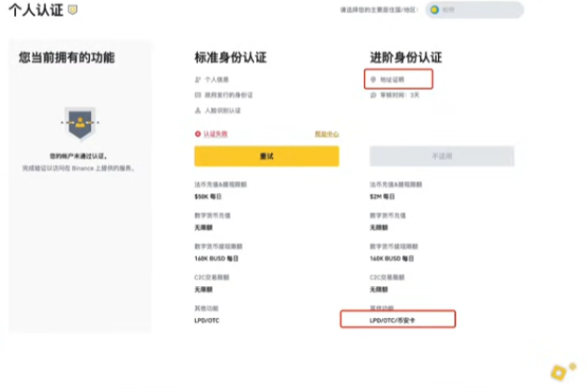Click 数字货币充值 label under 进阶身份认证

[387, 216]
